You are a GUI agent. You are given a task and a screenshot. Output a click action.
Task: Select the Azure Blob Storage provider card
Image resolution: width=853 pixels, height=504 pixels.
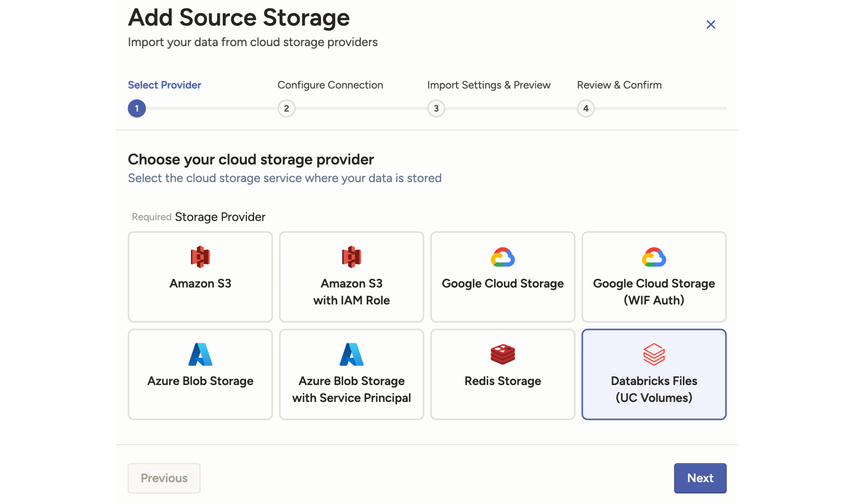(200, 374)
